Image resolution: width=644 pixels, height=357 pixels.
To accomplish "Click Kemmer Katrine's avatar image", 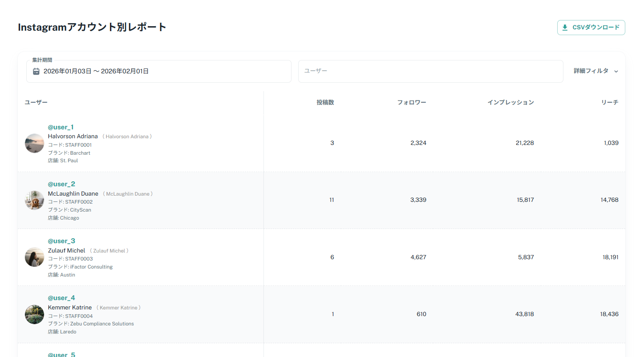I will coord(34,314).
